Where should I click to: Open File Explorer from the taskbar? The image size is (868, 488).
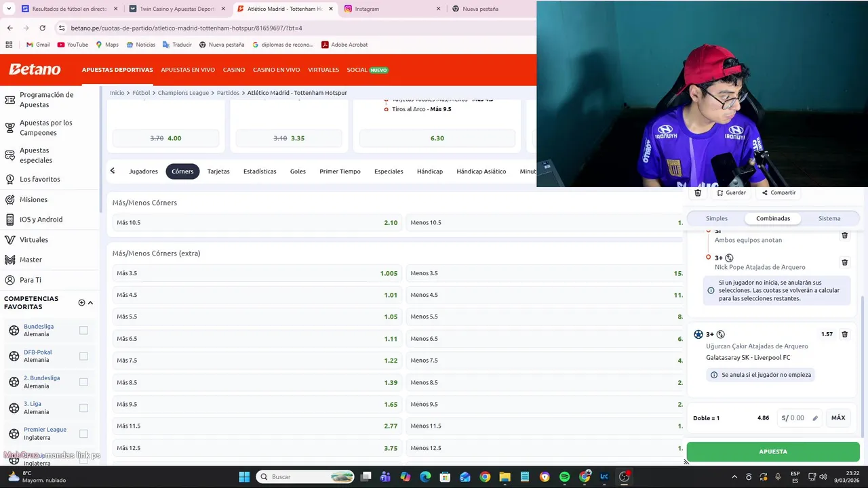pos(505,476)
